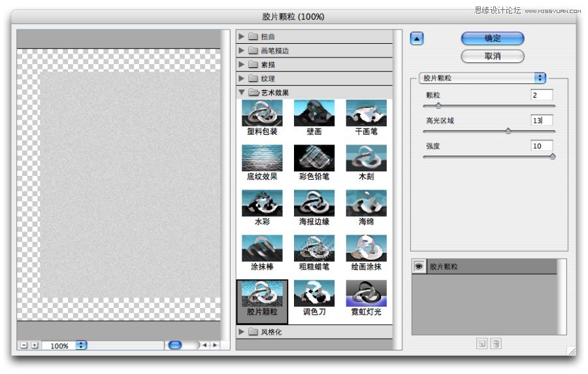Click the 高光区域 value field

542,120
